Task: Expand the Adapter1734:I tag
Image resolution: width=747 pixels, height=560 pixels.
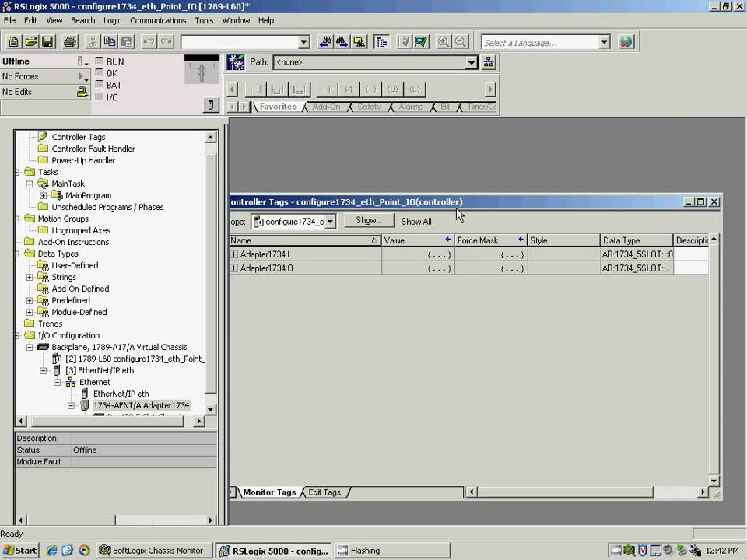Action: [x=234, y=254]
